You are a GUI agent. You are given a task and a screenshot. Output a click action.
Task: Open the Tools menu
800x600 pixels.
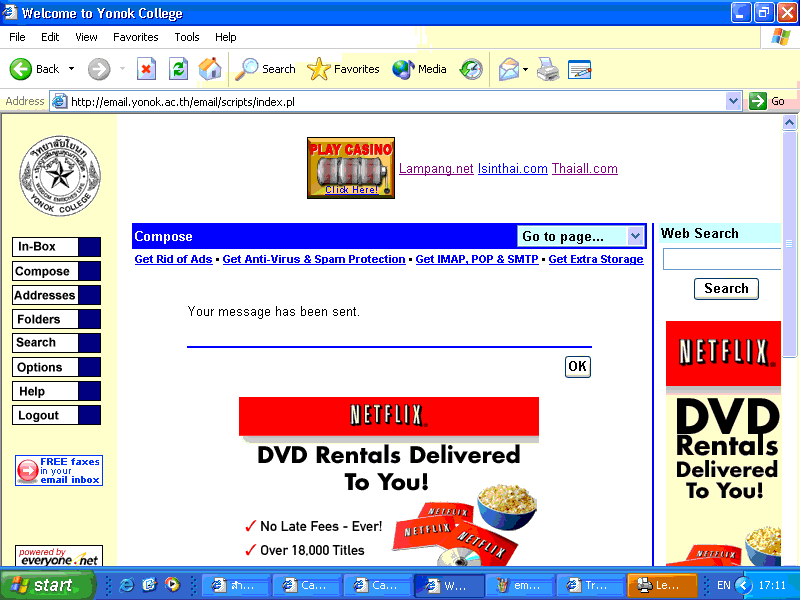click(x=187, y=37)
